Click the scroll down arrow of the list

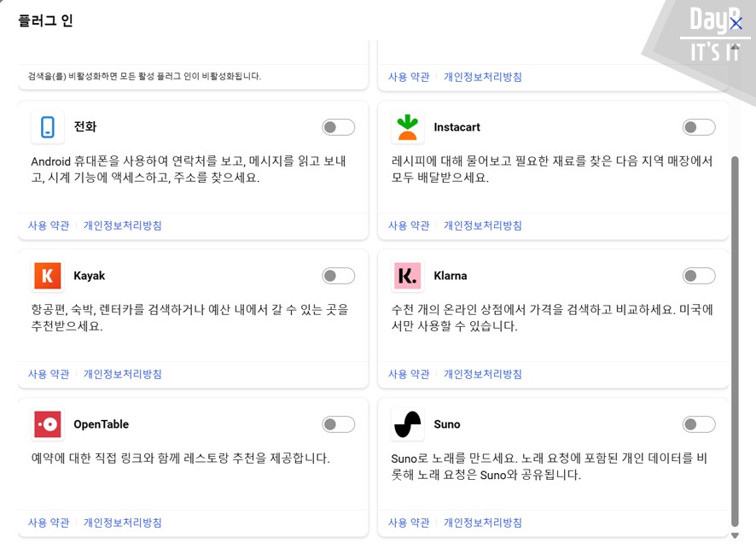pos(735,536)
